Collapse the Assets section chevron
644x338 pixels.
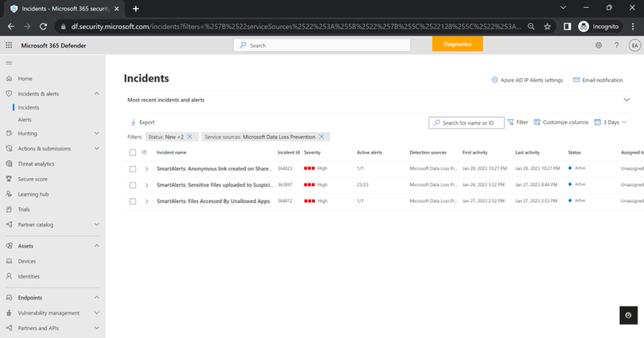point(96,245)
